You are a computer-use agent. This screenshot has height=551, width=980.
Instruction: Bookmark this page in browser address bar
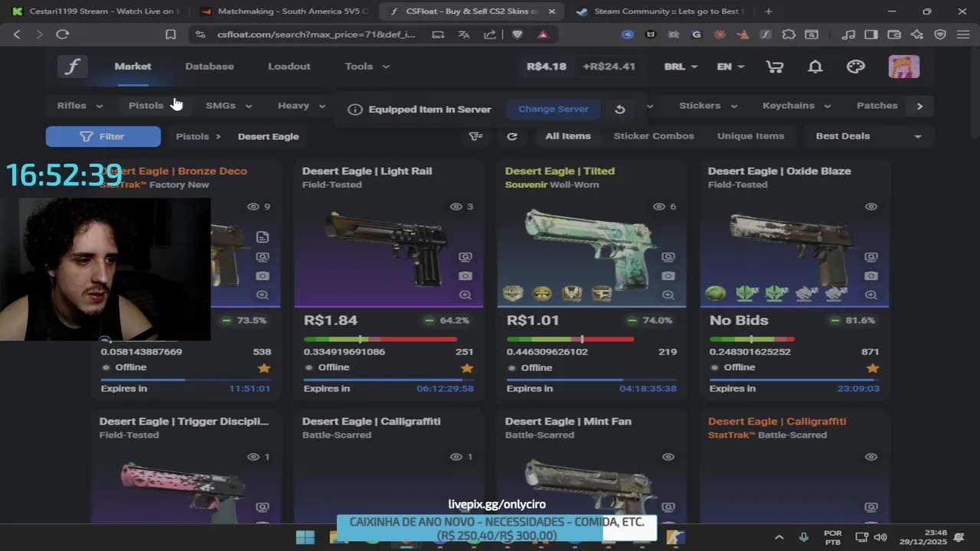(x=171, y=34)
